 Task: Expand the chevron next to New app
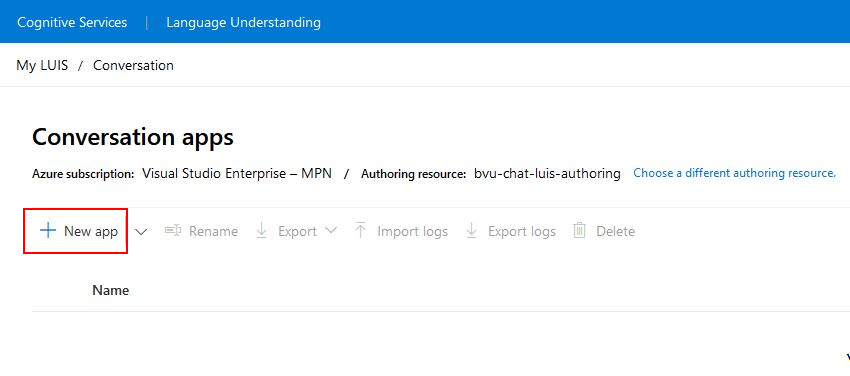click(141, 232)
